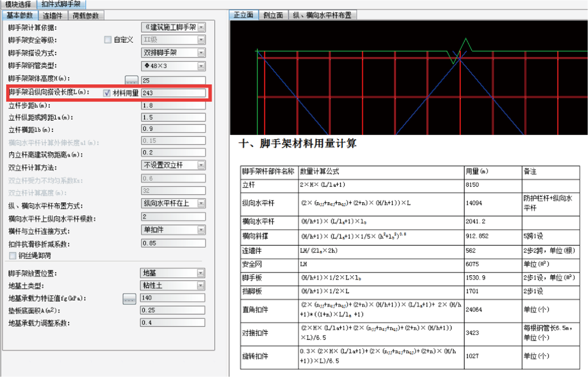Image resolution: width=588 pixels, height=377 pixels.
Task: Expand the 脚手架计算依据 dropdown
Action: coord(201,27)
